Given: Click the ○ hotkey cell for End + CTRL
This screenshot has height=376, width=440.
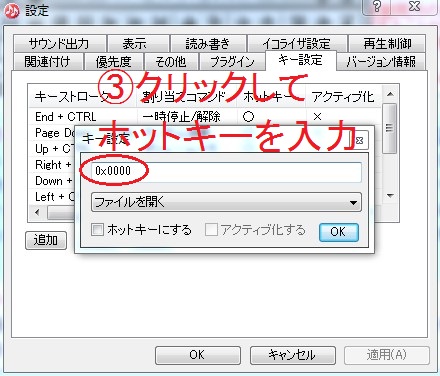Looking at the screenshot, I should (248, 117).
